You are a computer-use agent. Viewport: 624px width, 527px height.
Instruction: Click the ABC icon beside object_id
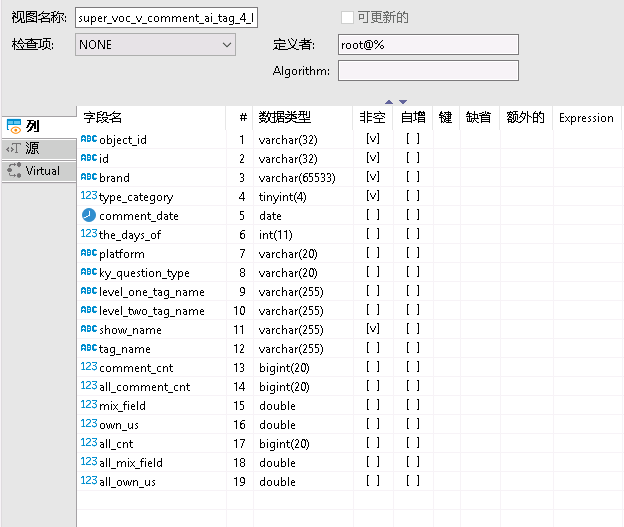tap(88, 139)
